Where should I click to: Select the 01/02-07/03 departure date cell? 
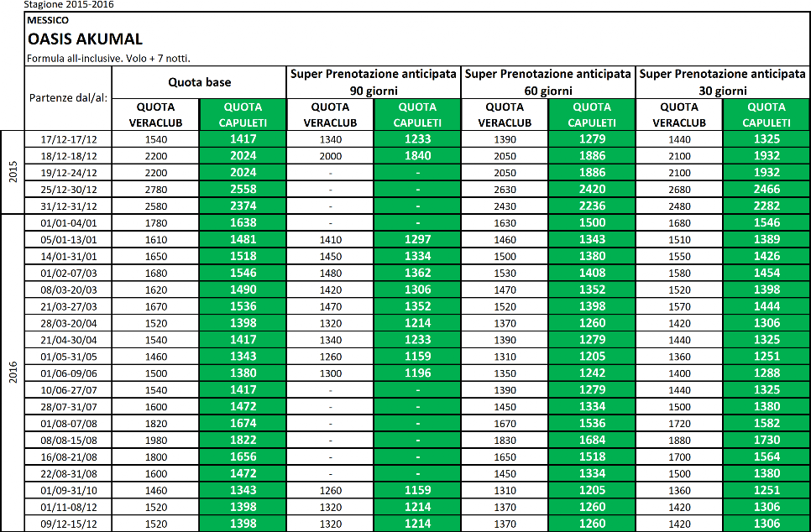(x=68, y=273)
